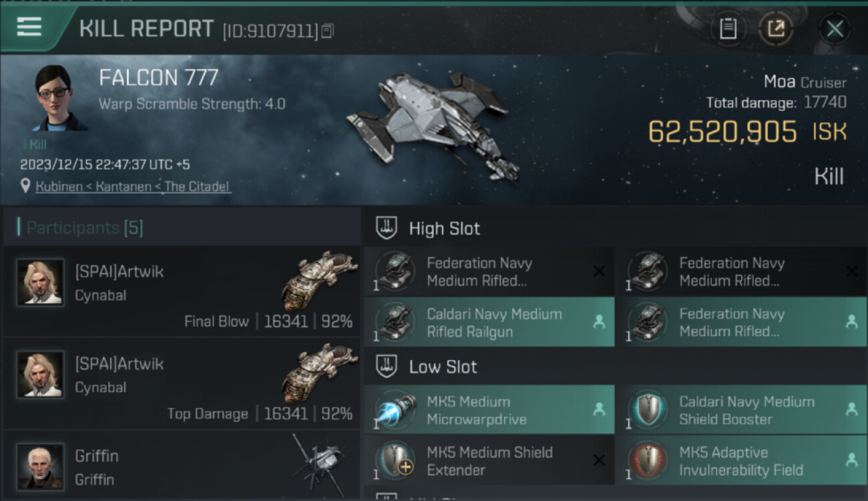Share the kill report
868x501 pixels.
(x=776, y=29)
